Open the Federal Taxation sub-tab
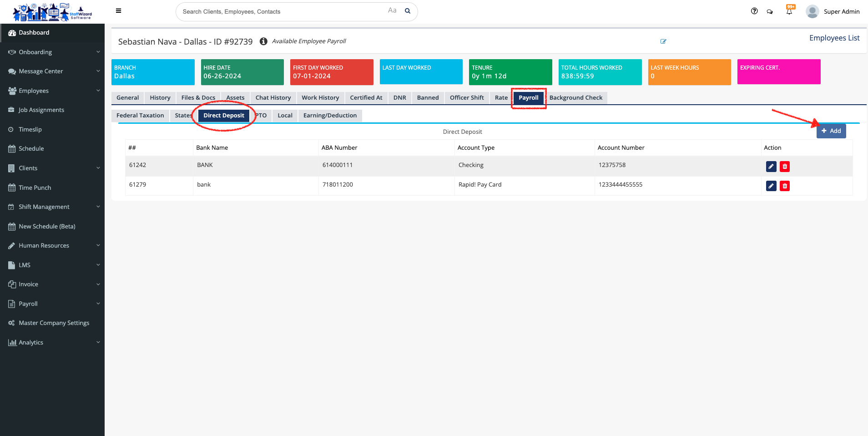 click(140, 116)
